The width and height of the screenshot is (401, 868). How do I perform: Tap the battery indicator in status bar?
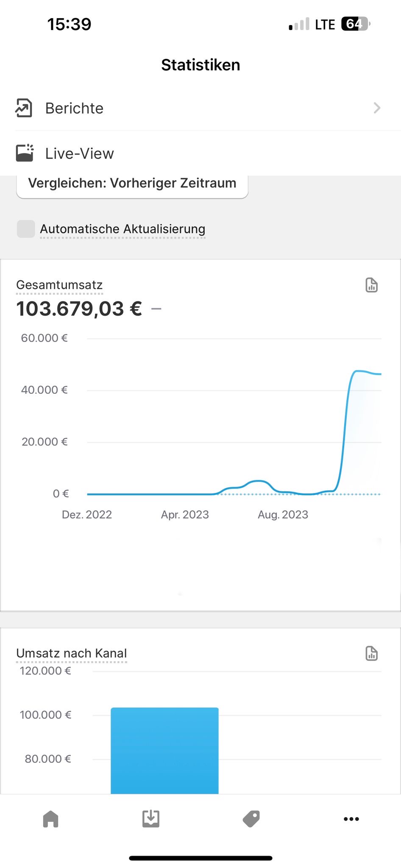point(355,24)
